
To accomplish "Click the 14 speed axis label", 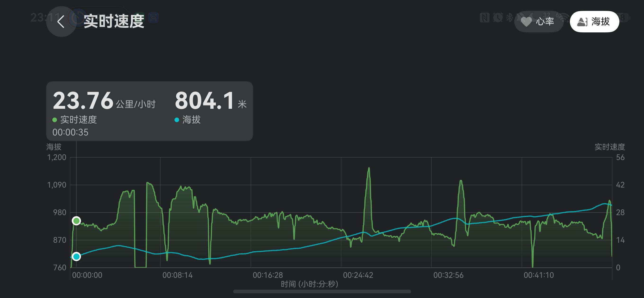I will point(620,240).
